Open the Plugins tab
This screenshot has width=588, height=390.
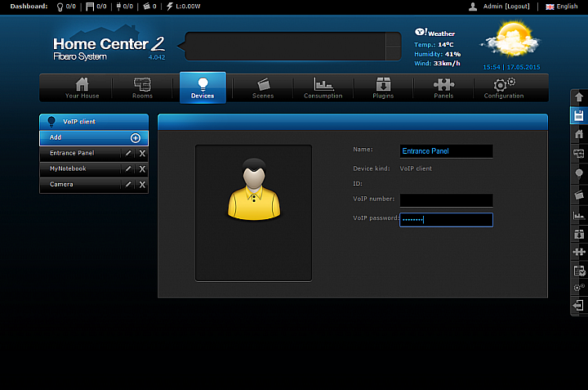point(383,88)
